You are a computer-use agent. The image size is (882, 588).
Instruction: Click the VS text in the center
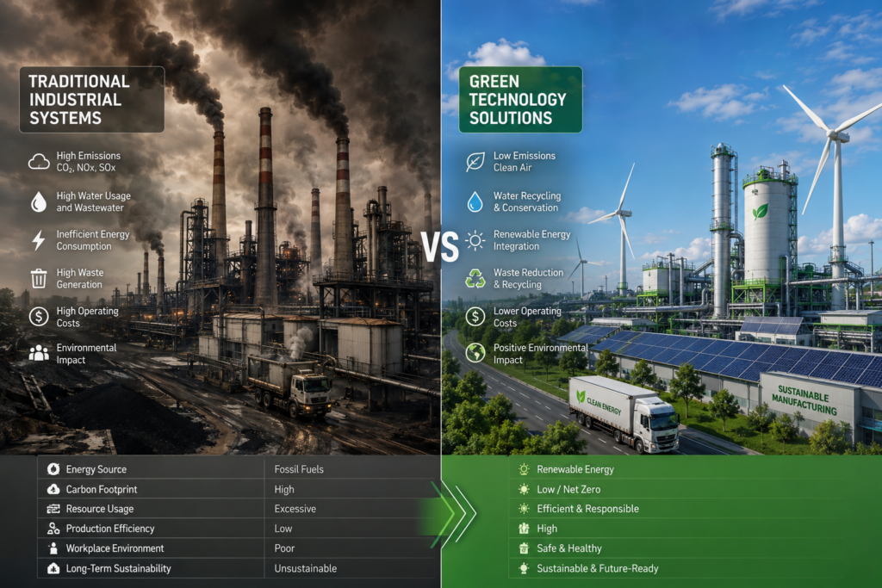click(x=440, y=247)
